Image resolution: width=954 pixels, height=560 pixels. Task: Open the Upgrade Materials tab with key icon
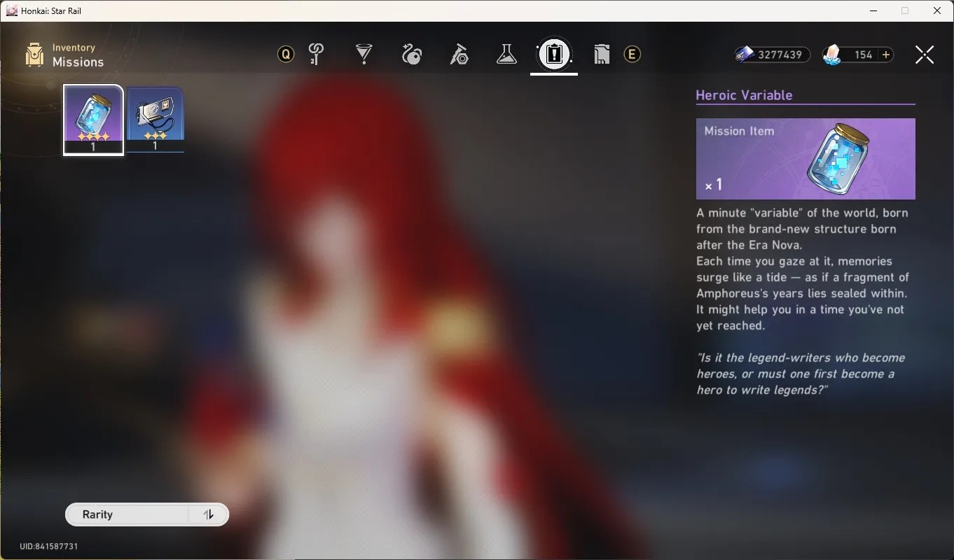317,55
